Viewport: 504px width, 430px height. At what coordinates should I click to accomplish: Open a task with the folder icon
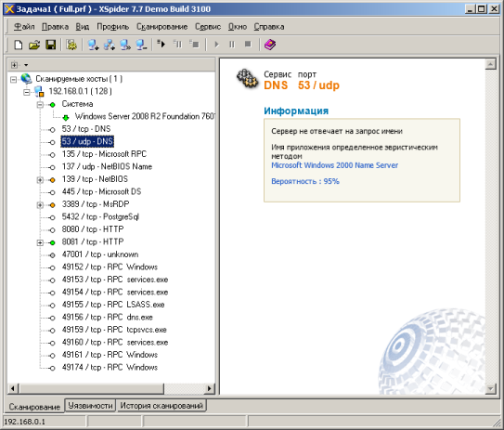tap(34, 45)
